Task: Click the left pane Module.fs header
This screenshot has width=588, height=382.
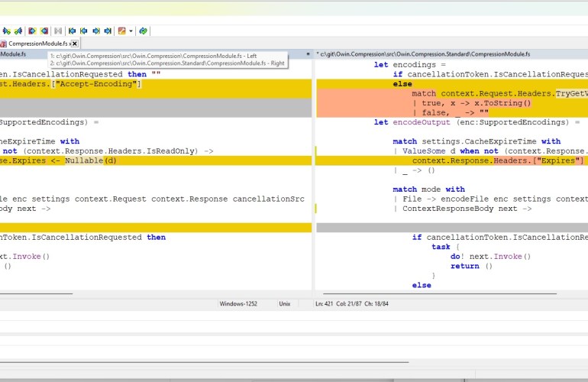Action: coord(14,54)
